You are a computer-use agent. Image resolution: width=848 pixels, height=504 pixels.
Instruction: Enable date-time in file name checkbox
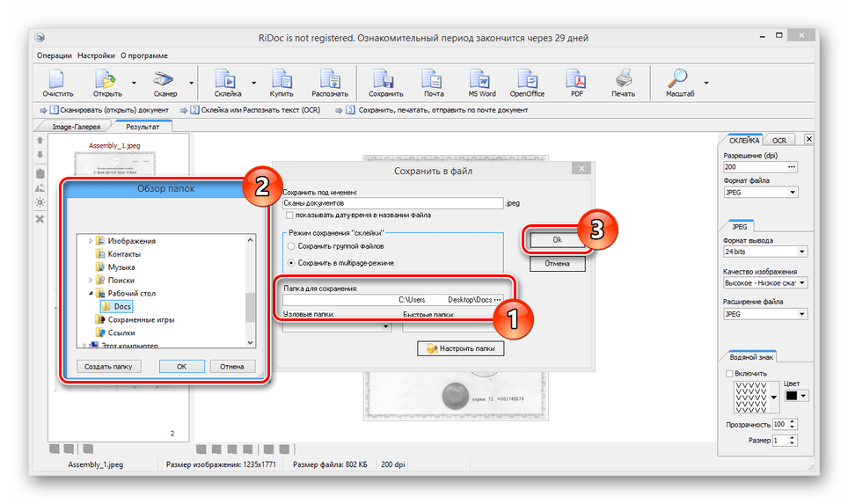290,215
